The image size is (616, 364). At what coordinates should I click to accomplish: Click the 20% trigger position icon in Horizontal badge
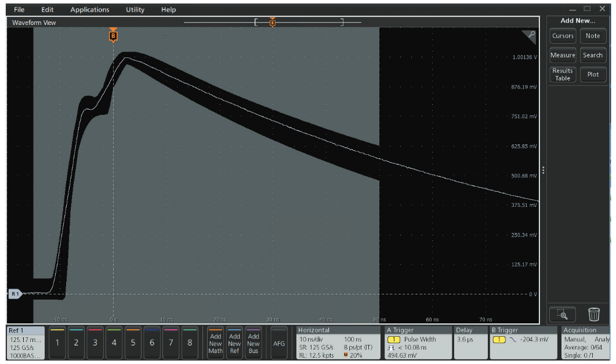(x=346, y=355)
